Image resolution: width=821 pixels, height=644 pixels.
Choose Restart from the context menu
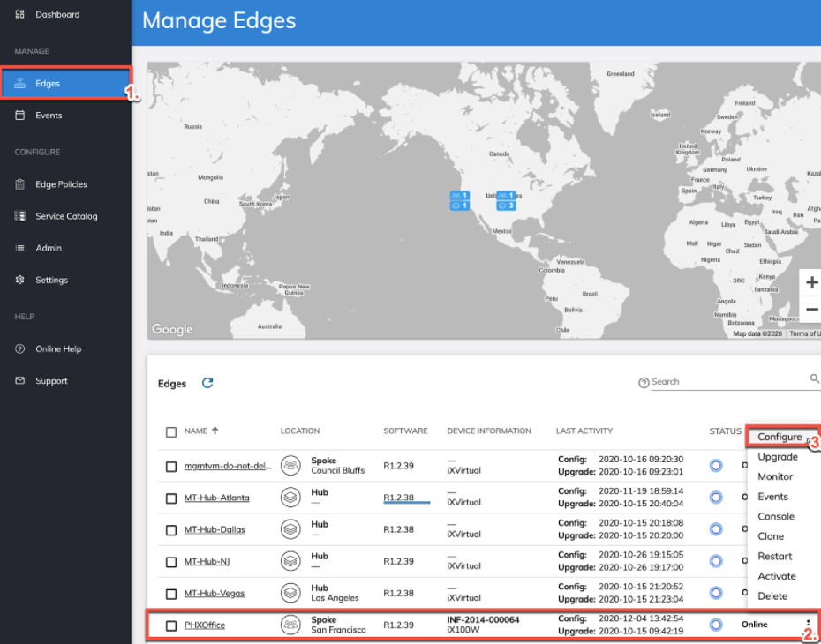pos(775,556)
